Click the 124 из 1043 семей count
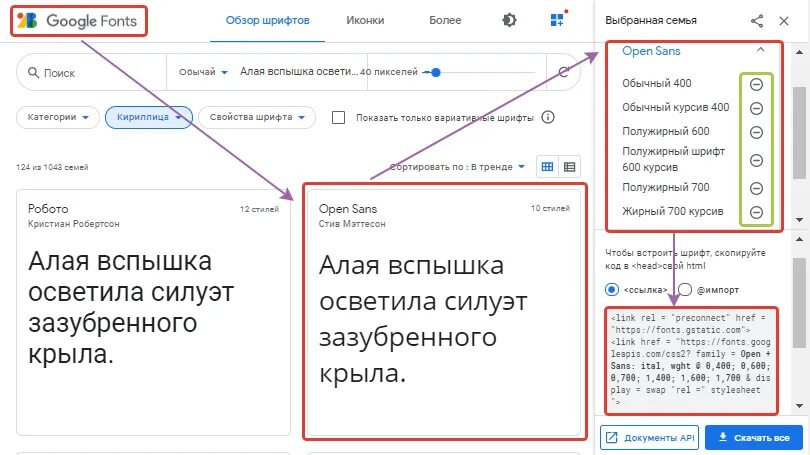The width and height of the screenshot is (810, 455). click(52, 167)
